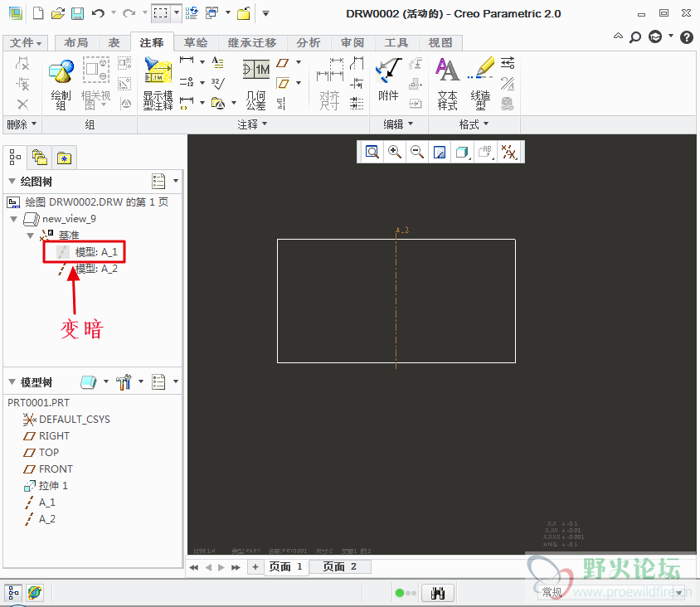Open a file with the folder icon
This screenshot has width=700, height=607.
click(57, 13)
